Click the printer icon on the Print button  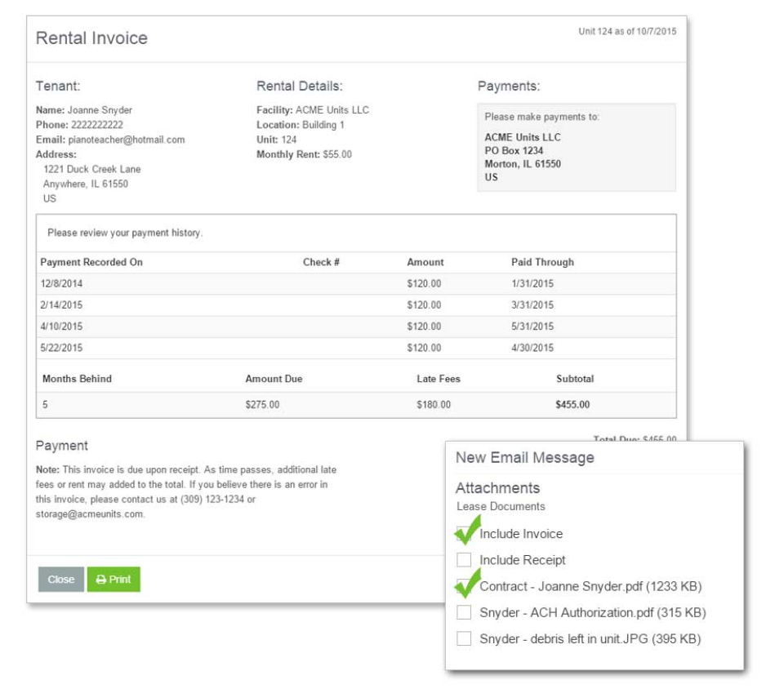tap(100, 580)
